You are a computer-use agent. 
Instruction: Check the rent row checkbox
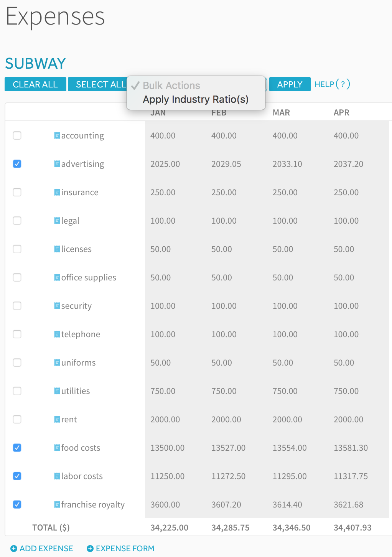pos(17,419)
